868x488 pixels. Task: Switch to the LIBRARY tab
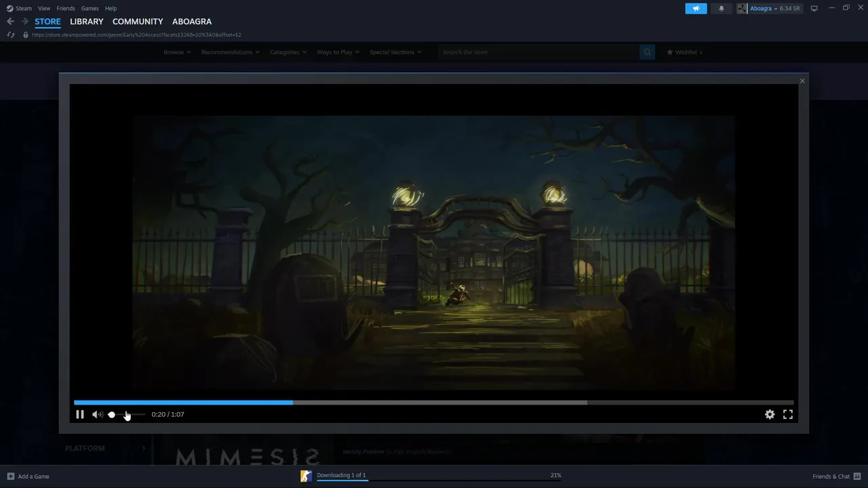tap(87, 22)
